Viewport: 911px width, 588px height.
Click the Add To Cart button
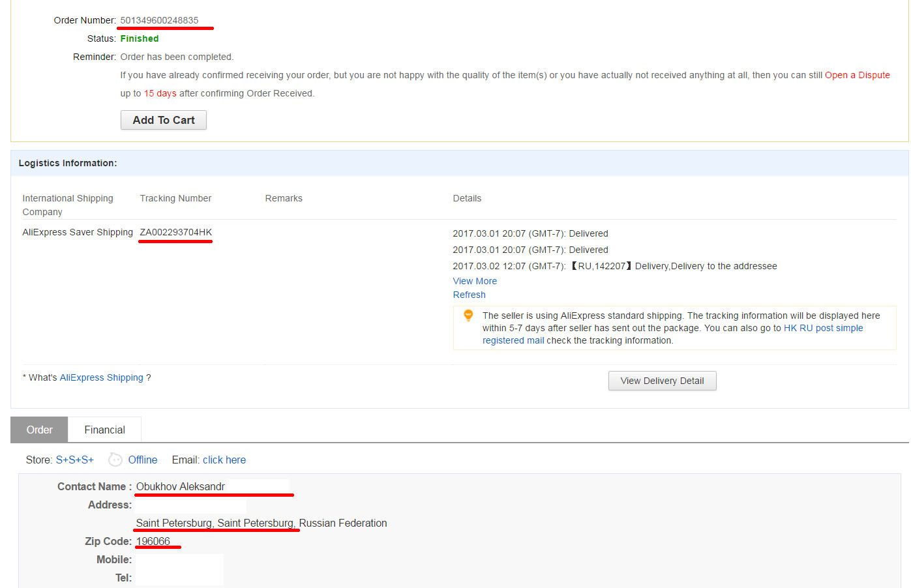(x=164, y=120)
